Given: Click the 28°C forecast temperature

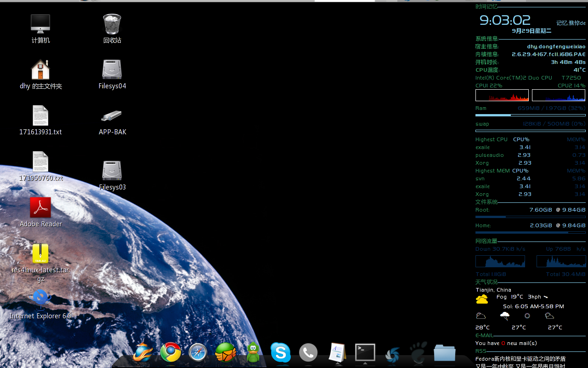Looking at the screenshot, I should click(482, 328).
